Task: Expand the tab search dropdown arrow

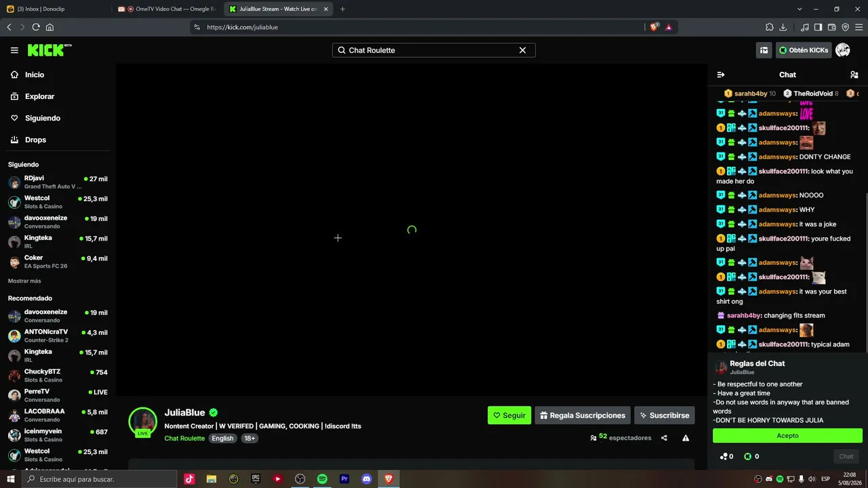Action: click(800, 9)
